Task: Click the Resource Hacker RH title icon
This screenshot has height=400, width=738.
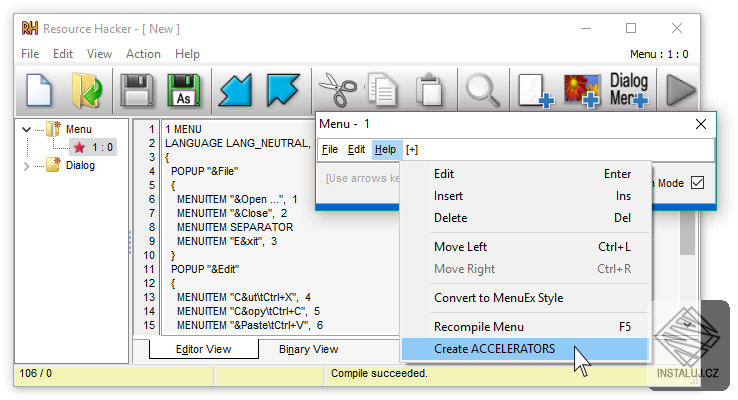Action: tap(30, 28)
